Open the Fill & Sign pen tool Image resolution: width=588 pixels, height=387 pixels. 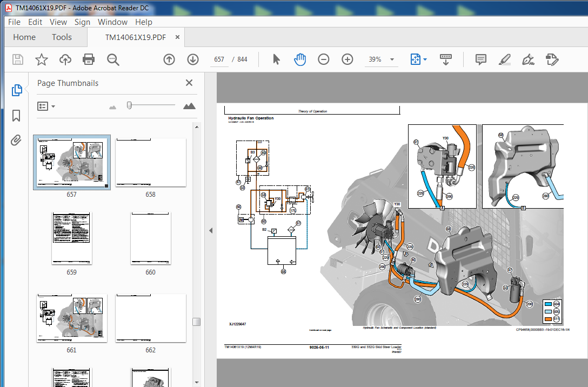(x=528, y=59)
